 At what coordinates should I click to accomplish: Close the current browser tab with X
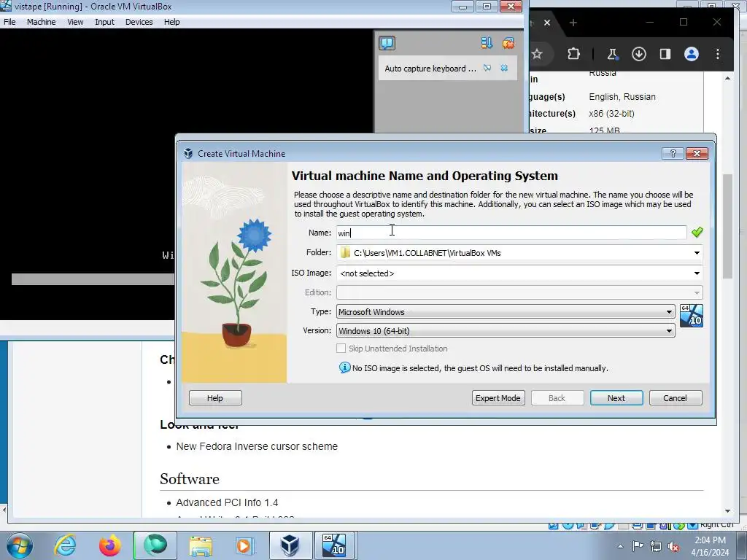(547, 23)
